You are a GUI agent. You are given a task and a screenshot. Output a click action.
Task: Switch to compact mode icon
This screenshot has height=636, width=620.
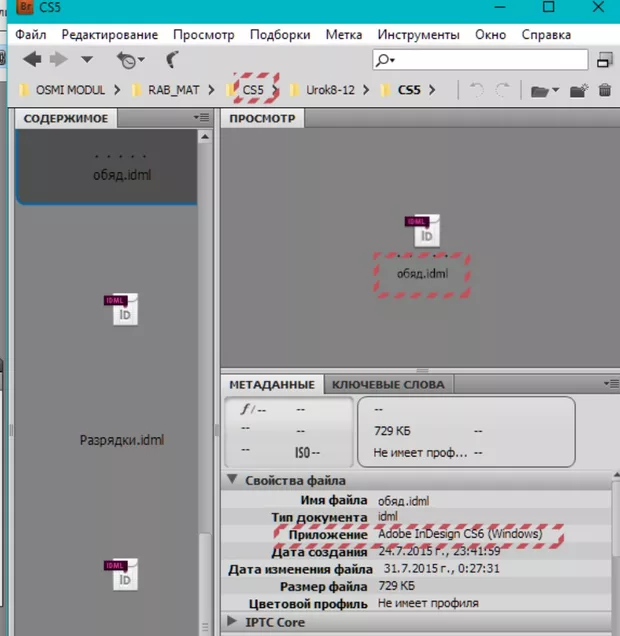pyautogui.click(x=605, y=60)
